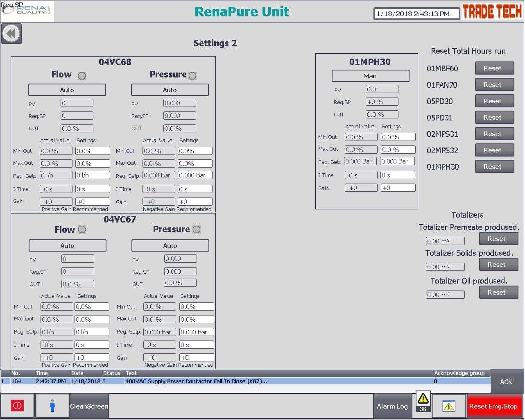Switch 04VC67 Pressure Auto mode button
Screen dimensions: 525x420
click(170, 245)
